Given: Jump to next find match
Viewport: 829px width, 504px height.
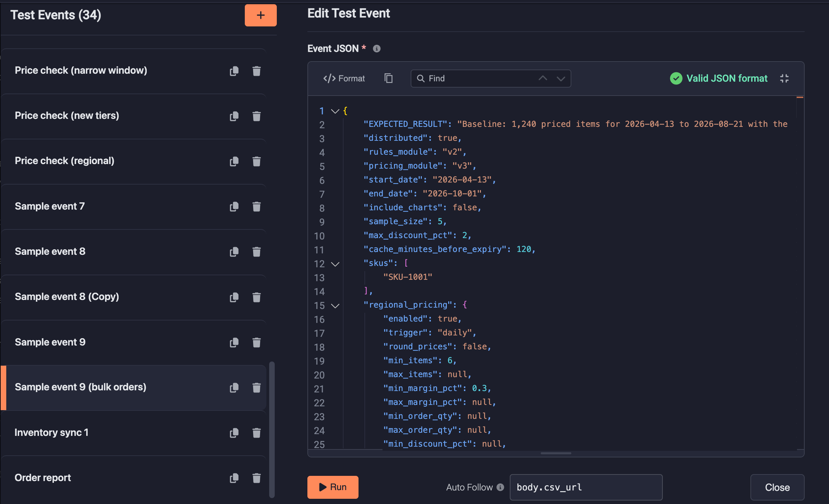Looking at the screenshot, I should (x=561, y=79).
